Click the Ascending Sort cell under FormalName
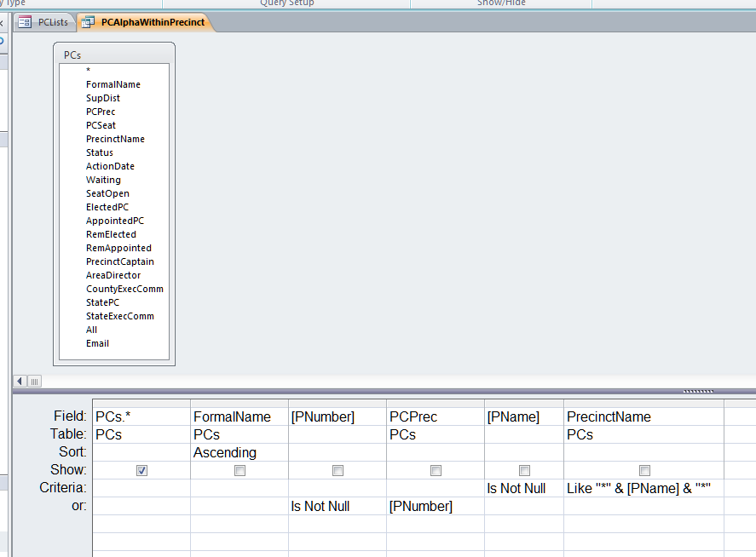 click(239, 452)
